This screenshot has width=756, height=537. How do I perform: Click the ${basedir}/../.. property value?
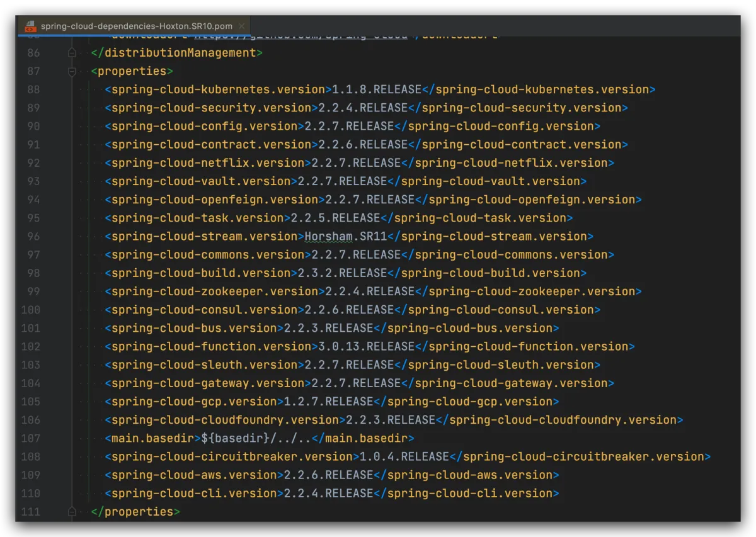click(x=256, y=438)
